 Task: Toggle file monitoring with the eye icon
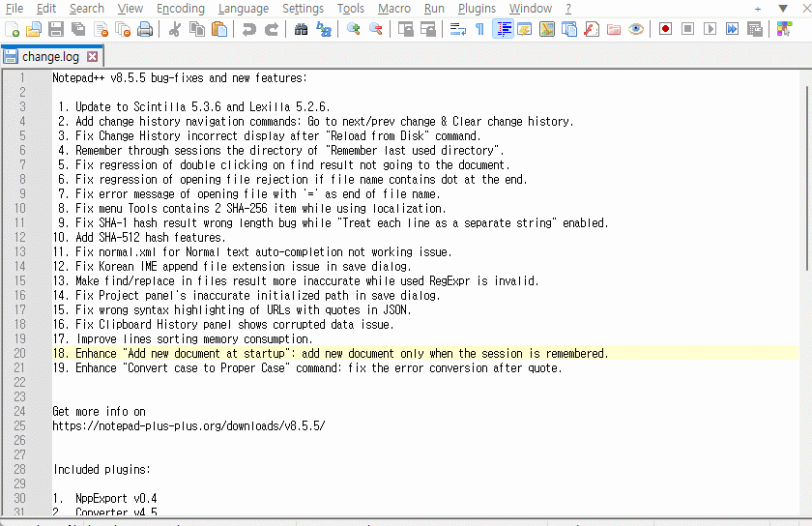[x=636, y=30]
